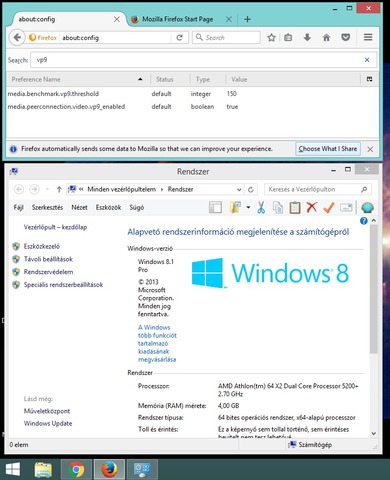The height and width of the screenshot is (480, 390).
Task: Refresh the Rendszer address bar
Action: [251, 190]
